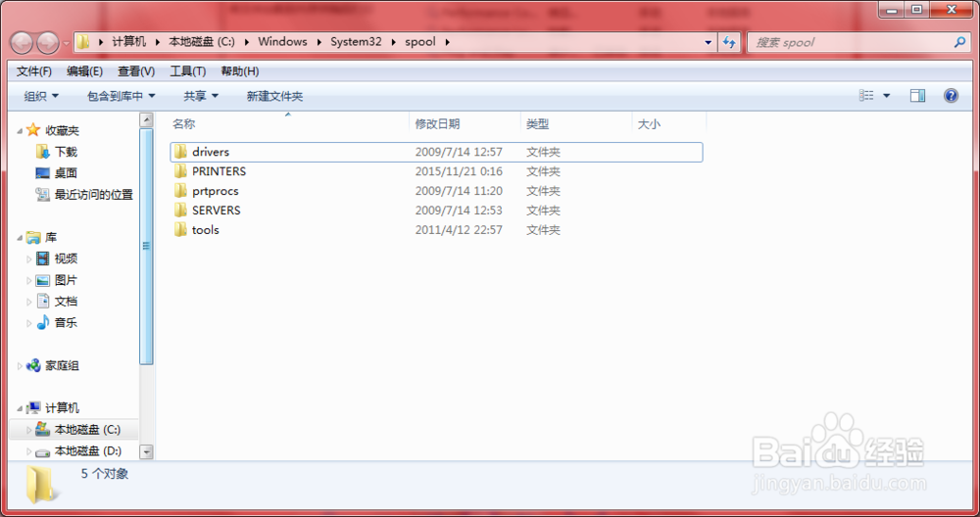Select System32 in the address breadcrumb
Viewport: 980px width, 517px height.
[356, 42]
